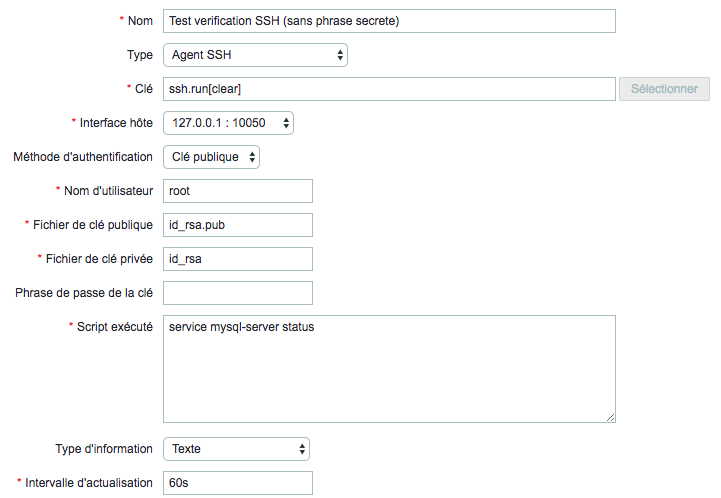
Task: Click inside the Script exécuté text area
Action: 389,369
